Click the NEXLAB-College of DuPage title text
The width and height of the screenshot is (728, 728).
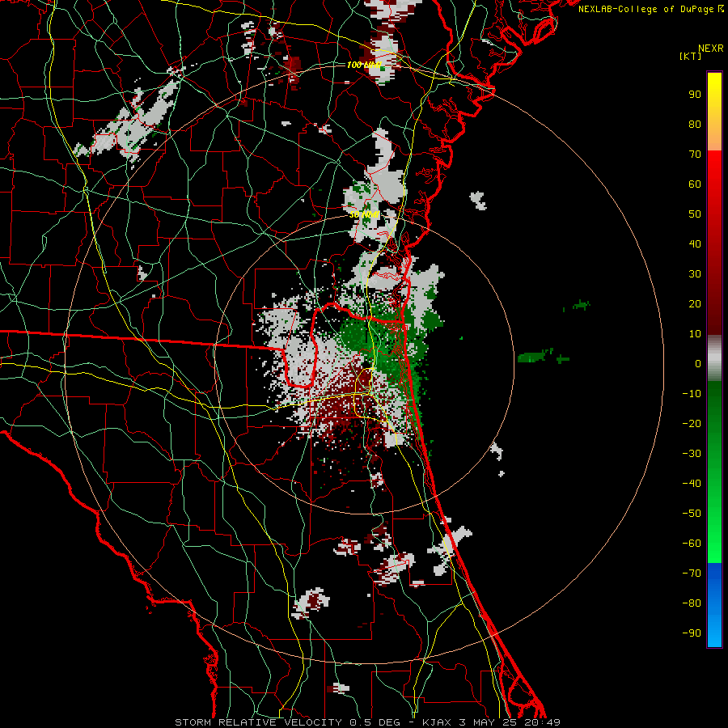coord(646,9)
